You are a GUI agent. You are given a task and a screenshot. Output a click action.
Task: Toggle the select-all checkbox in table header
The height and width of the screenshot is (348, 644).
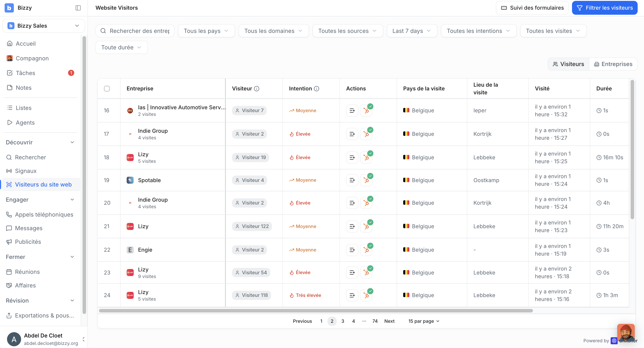[107, 88]
